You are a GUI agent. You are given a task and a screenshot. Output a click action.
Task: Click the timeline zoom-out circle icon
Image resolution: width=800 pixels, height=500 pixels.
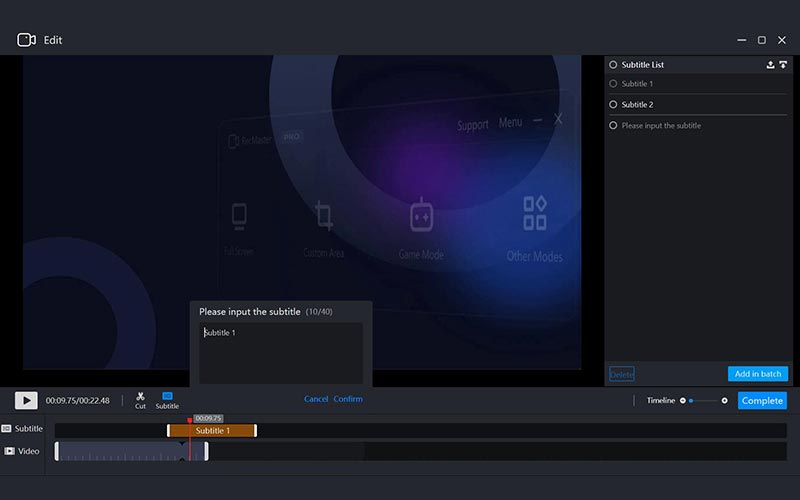pos(683,401)
